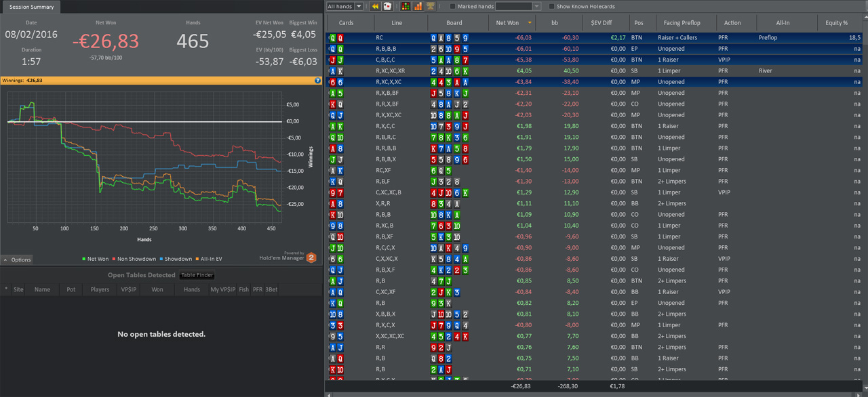Sort by the Board column header
Viewport: 868px width, 397px height.
(458, 23)
